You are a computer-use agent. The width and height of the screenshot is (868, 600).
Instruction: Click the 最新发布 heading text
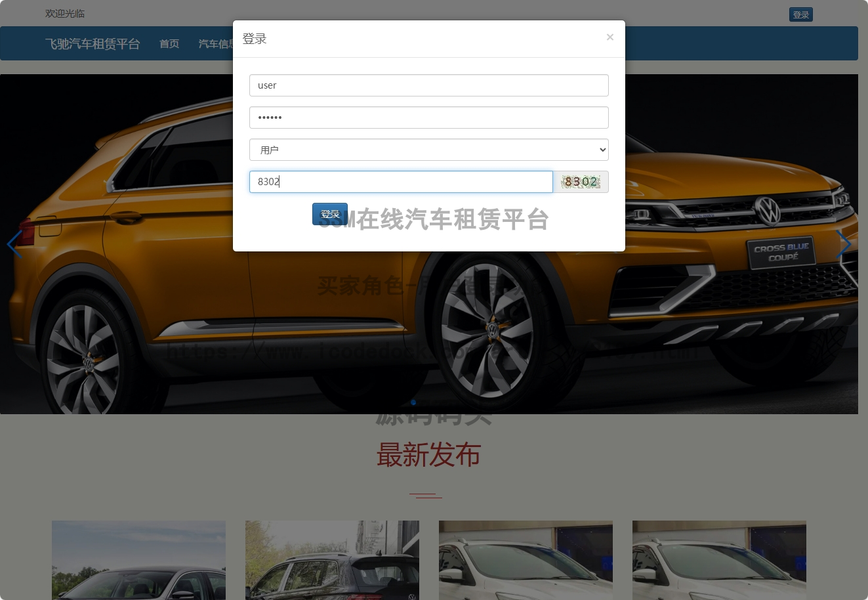coord(428,455)
